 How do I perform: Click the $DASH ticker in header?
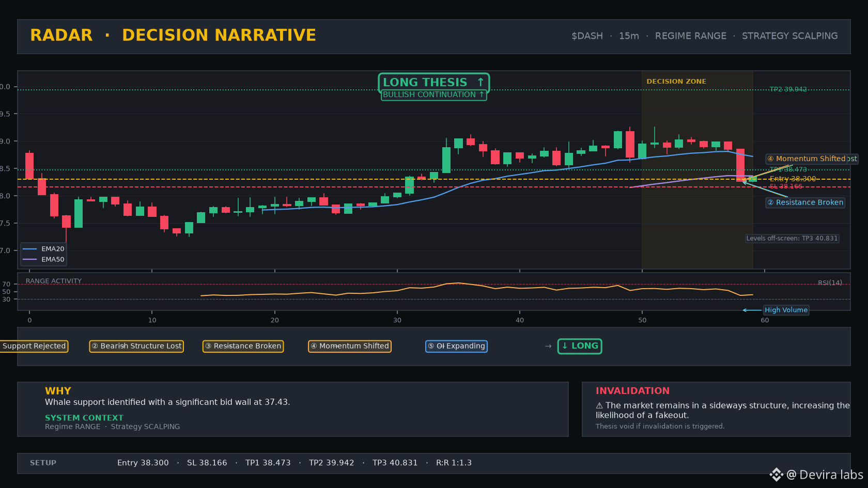click(x=587, y=36)
